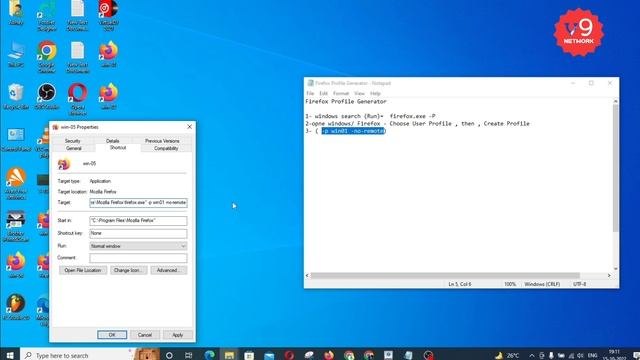Screen dimensions: 640x360
Task: Click Notepad scroll right arrow
Action: tap(609, 276)
